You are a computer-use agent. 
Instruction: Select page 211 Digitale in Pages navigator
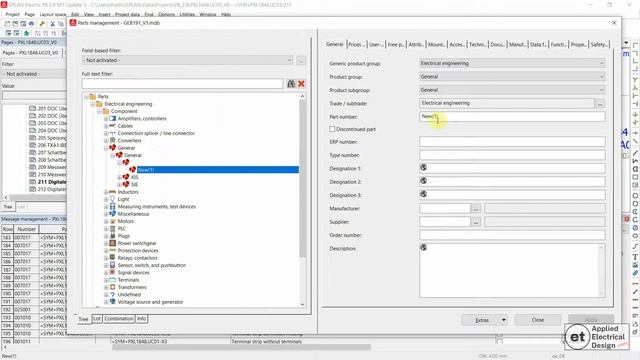(x=52, y=182)
